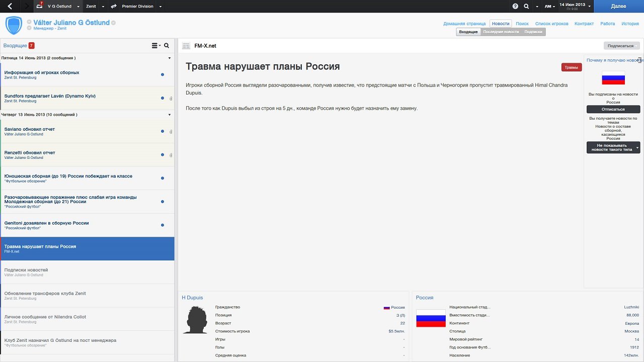644x362 pixels.
Task: Collapse the Friday 14 June message group
Action: (170, 58)
